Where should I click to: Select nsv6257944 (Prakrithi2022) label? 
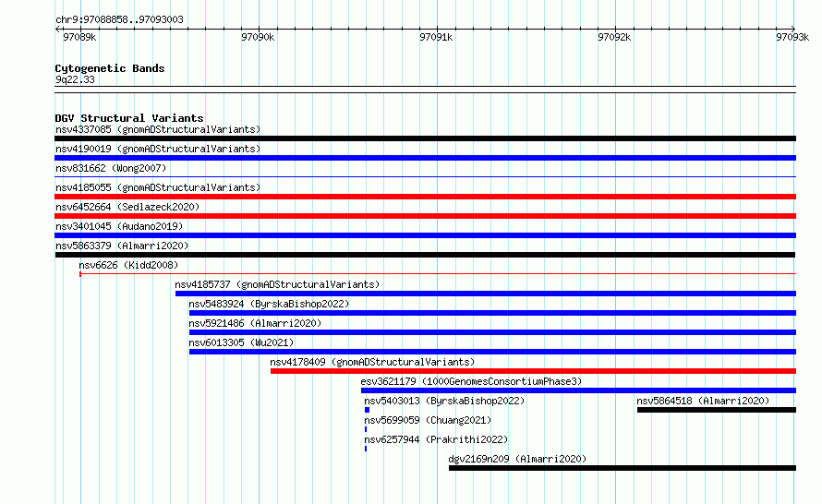[436, 439]
